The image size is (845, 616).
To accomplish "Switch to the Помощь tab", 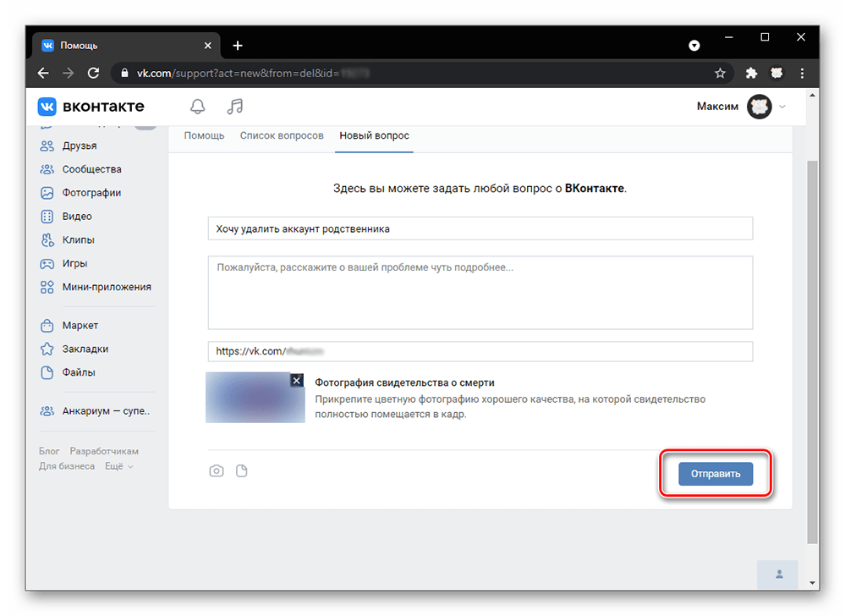I will [x=204, y=136].
